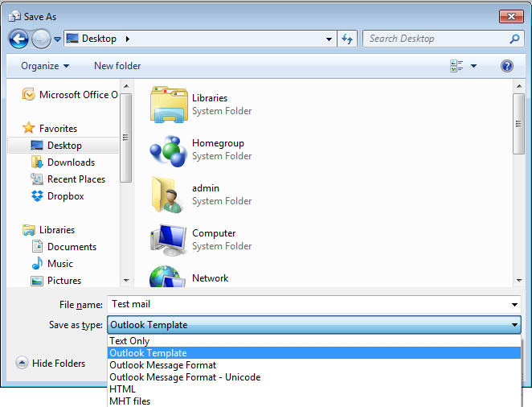Viewport: 532px width, 407px height.
Task: Click the Back navigation arrow
Action: click(x=18, y=39)
